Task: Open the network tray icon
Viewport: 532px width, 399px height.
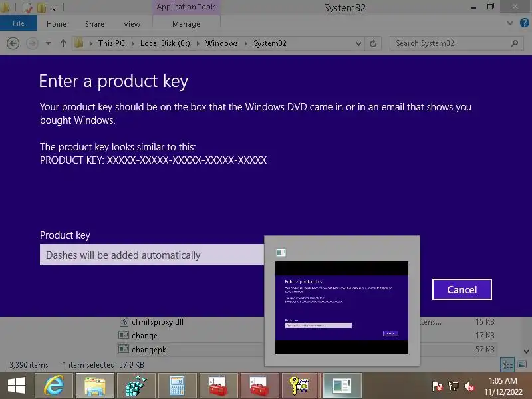Action: 453,386
